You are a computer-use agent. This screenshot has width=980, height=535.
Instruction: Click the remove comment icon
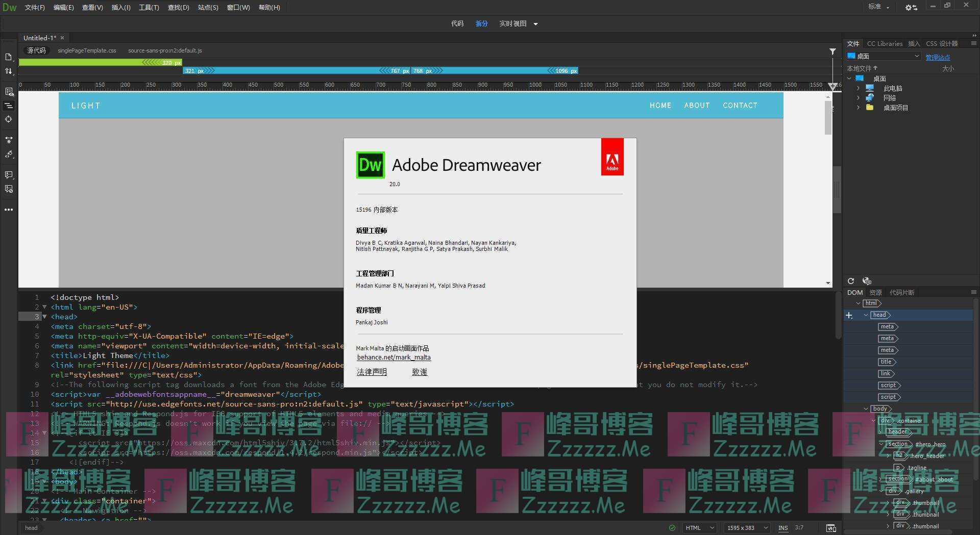[x=9, y=189]
